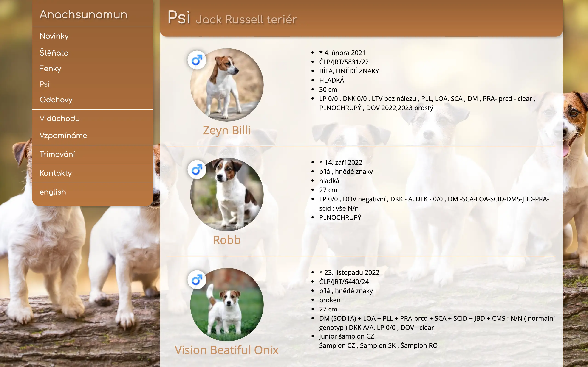This screenshot has width=588, height=367.
Task: Open Vision Beatiful Onix's round photo
Action: click(227, 304)
